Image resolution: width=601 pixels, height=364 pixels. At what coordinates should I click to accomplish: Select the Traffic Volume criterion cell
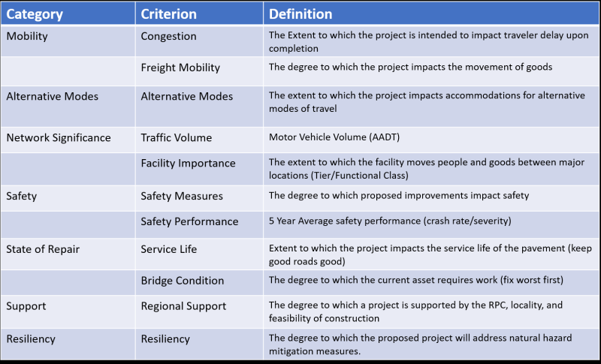177,137
